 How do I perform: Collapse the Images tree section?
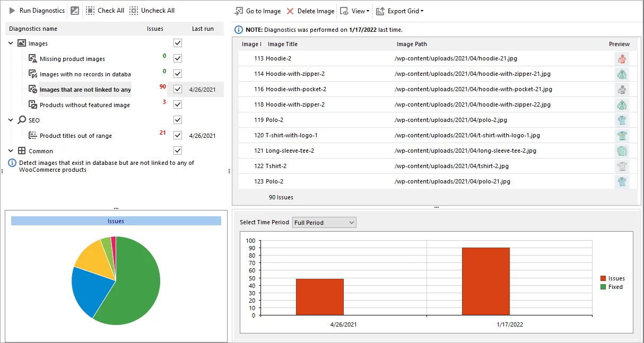point(11,43)
